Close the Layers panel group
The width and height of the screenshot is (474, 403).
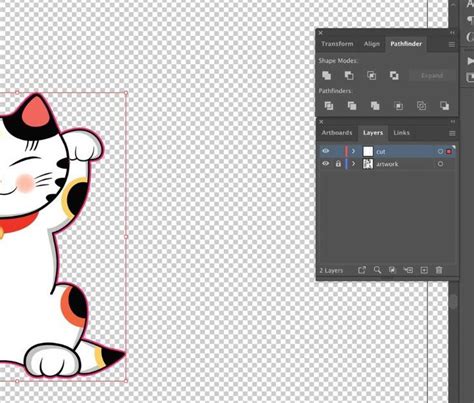(x=321, y=122)
